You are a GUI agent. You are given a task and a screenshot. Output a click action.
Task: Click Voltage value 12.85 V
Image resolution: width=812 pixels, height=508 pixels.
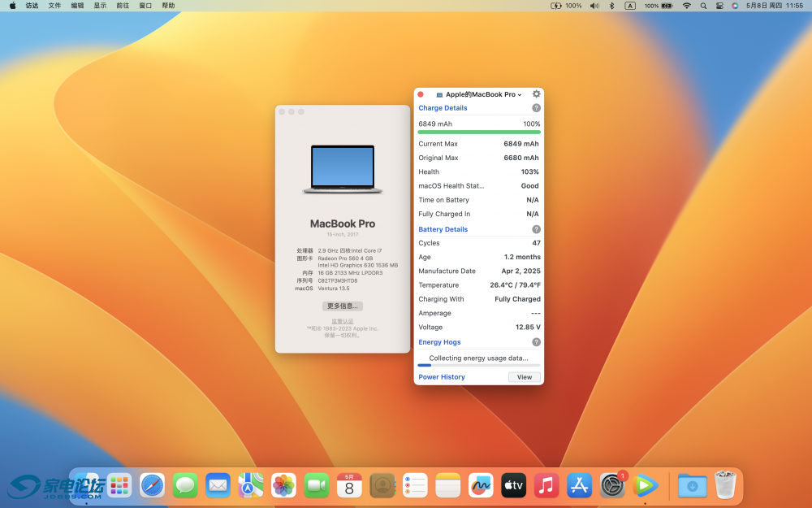[528, 327]
